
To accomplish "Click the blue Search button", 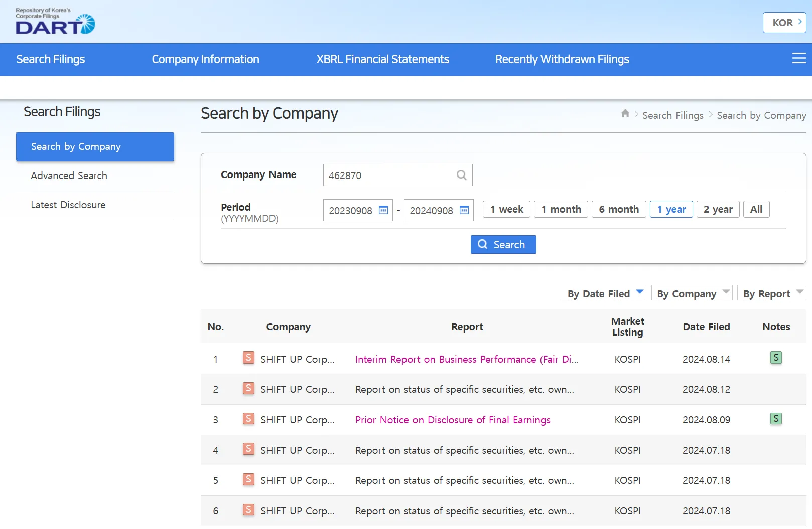I will [503, 245].
